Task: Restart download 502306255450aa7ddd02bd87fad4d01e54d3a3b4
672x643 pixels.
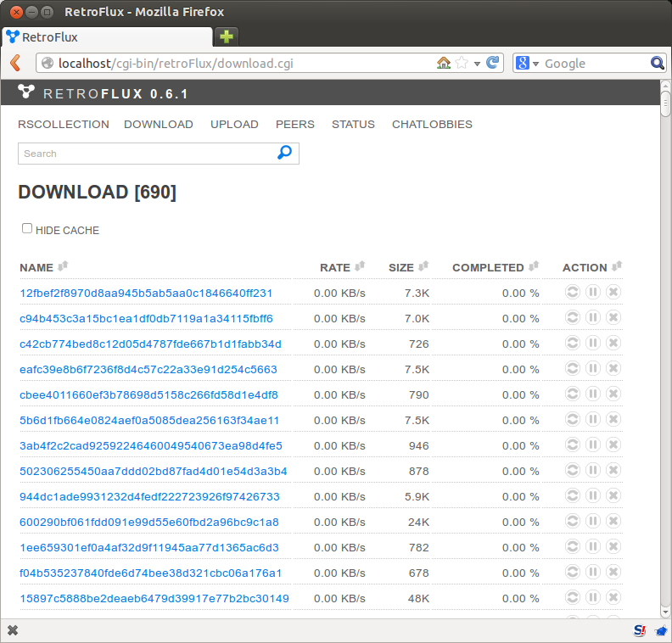Action: coord(573,470)
